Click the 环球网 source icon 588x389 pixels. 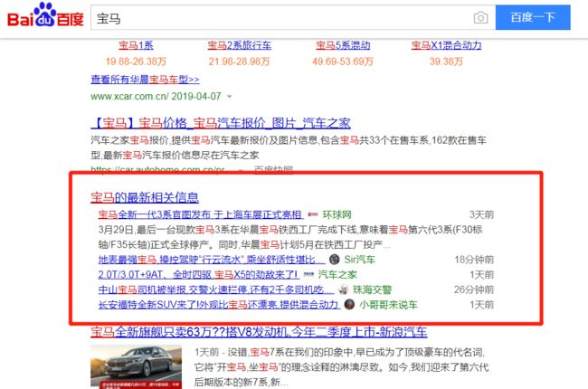pyautogui.click(x=313, y=214)
